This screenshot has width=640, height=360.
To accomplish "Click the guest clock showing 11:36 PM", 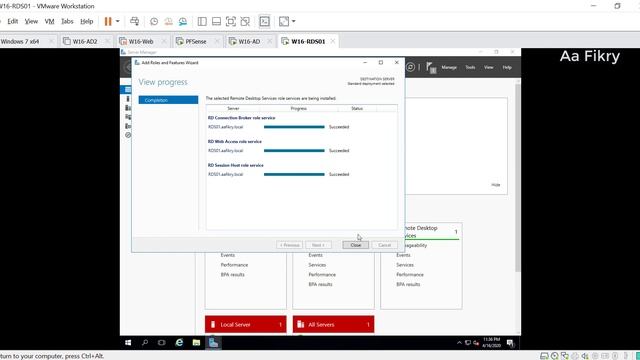I will point(491,342).
